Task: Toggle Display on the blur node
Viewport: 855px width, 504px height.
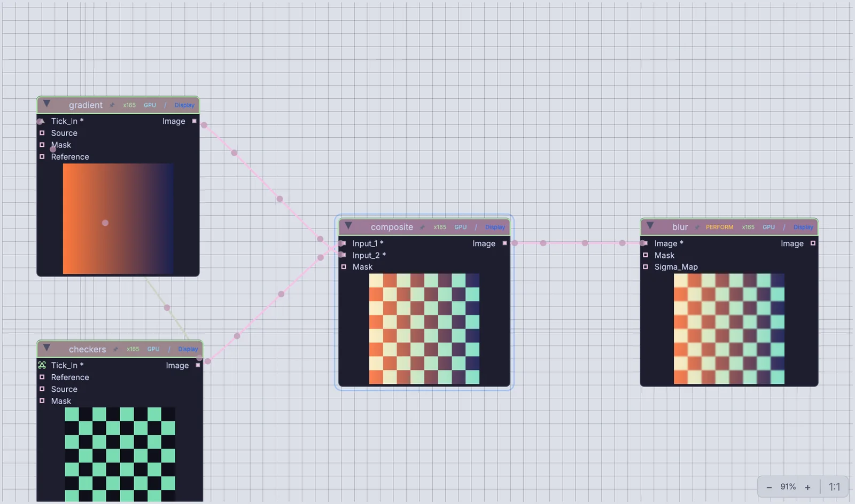Action: (803, 227)
